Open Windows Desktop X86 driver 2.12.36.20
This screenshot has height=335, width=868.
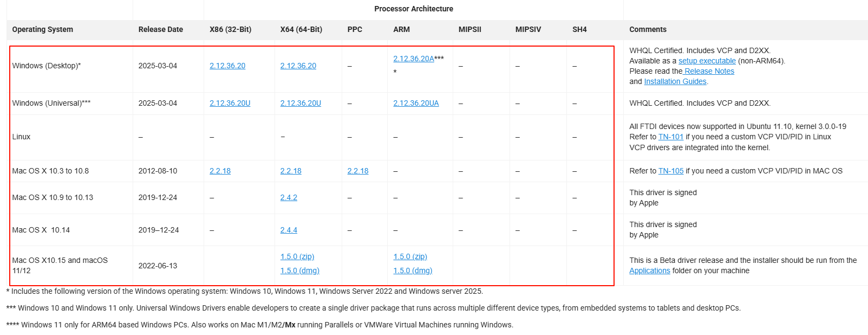227,66
